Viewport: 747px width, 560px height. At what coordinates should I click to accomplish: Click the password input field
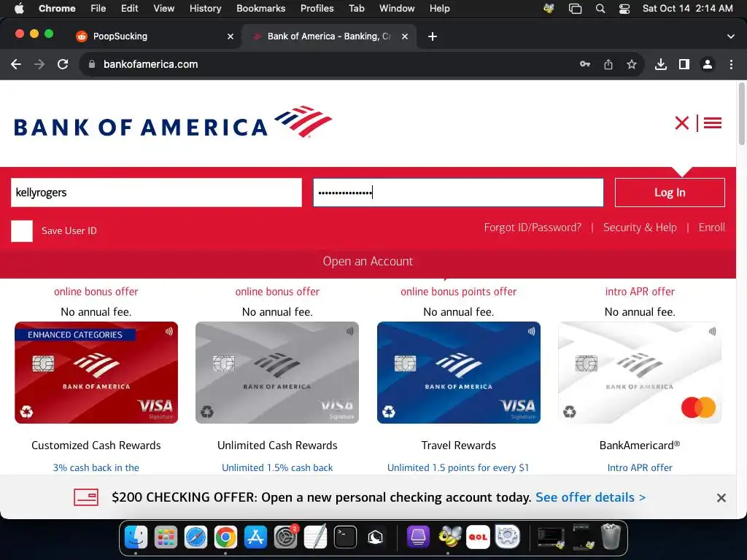click(x=458, y=192)
